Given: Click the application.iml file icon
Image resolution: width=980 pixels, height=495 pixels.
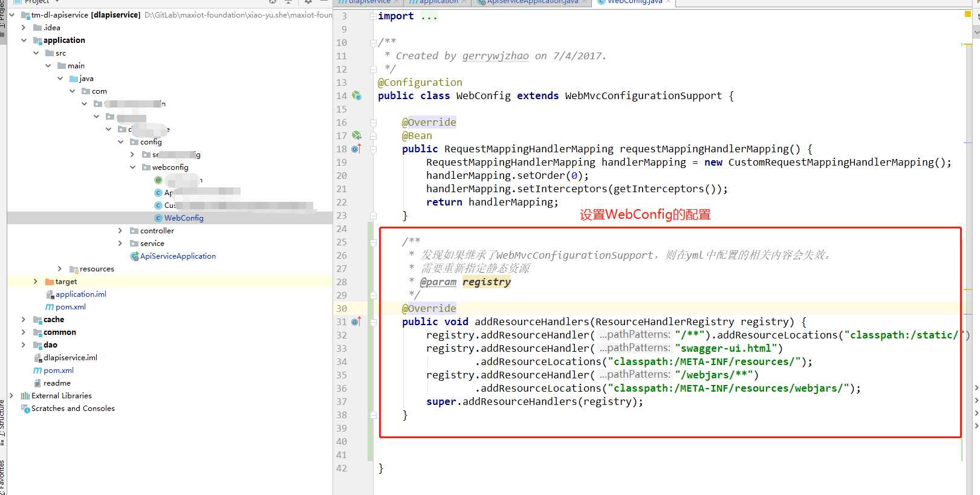Looking at the screenshot, I should coord(50,294).
